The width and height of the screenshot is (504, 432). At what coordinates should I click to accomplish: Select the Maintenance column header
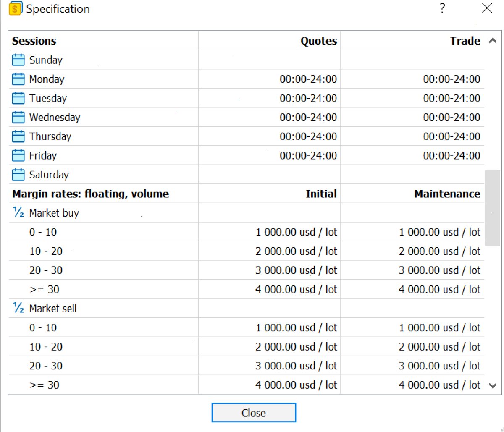(x=447, y=194)
